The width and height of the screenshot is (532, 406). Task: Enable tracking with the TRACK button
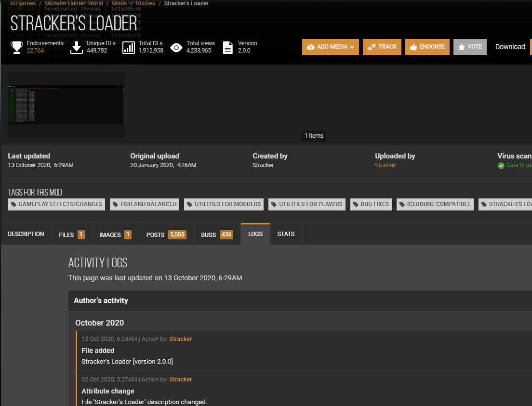(x=382, y=47)
